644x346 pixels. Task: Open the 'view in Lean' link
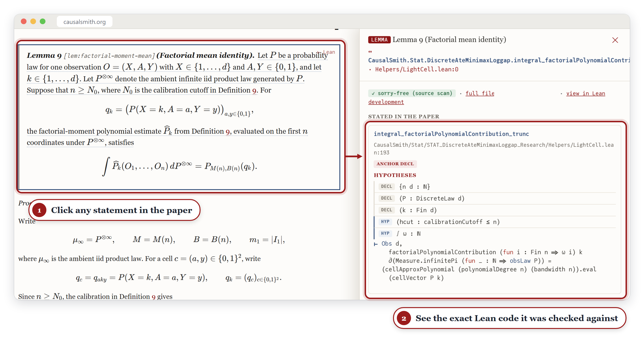coord(586,93)
